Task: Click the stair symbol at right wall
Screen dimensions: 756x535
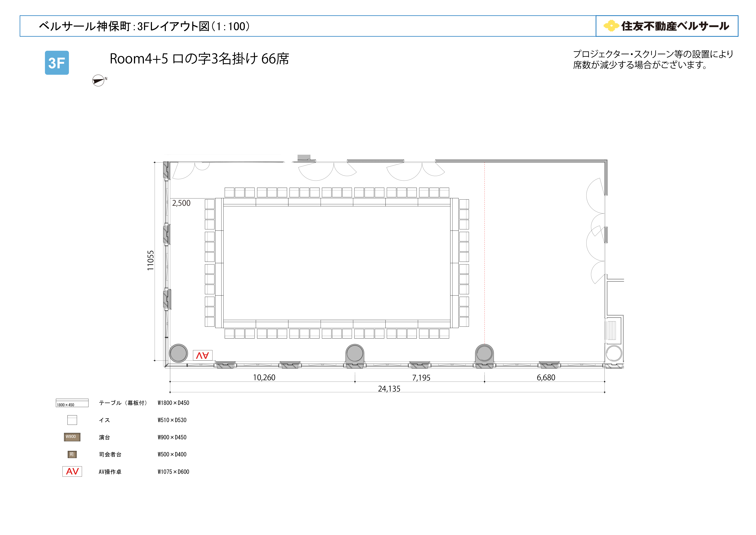Action: 611,330
